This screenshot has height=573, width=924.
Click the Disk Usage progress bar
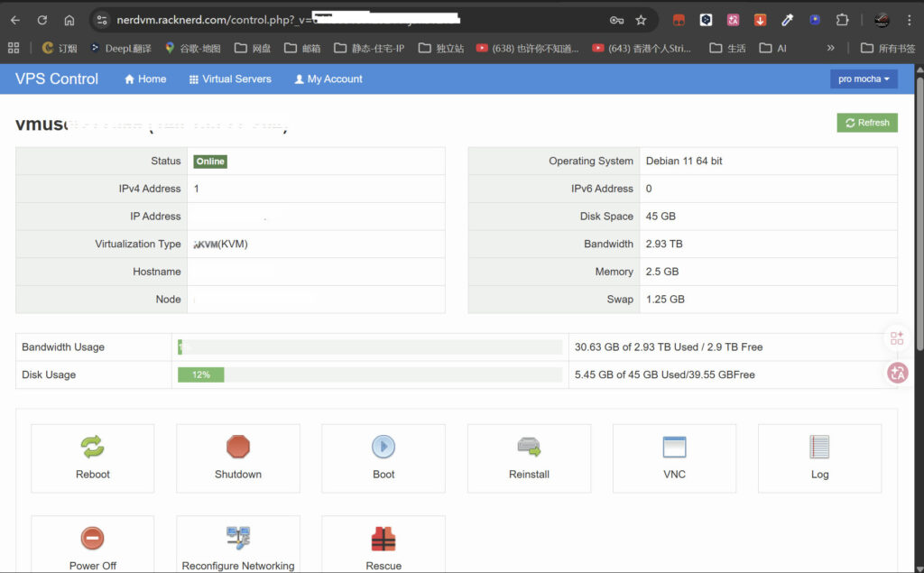pos(369,374)
